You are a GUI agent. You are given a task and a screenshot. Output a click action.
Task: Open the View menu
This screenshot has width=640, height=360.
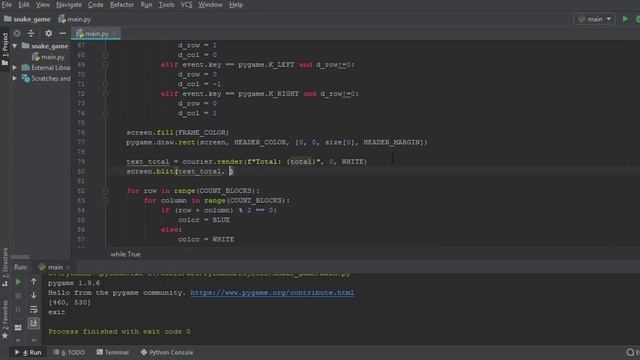click(x=43, y=5)
